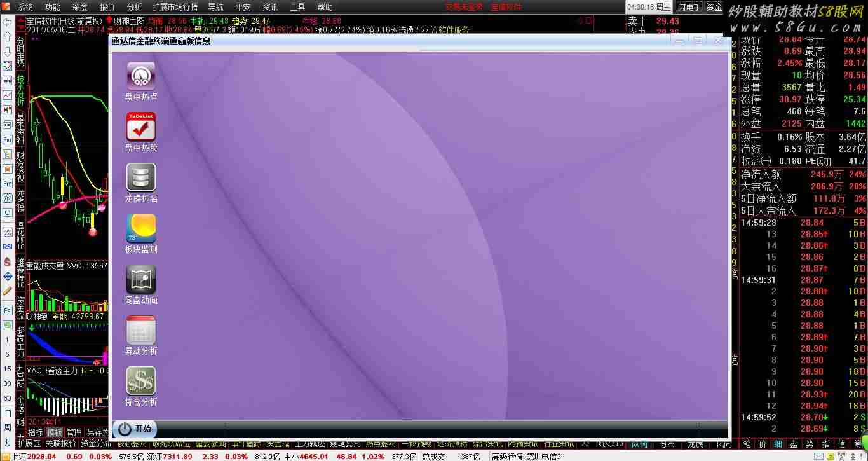Screen dimensions: 868x461
Task: Select the 龙虎榜 vertical tab
Action: 20,200
